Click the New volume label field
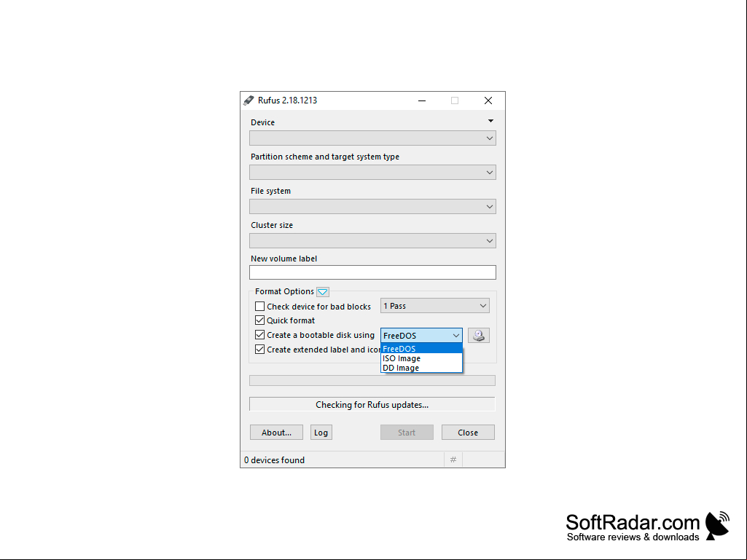The width and height of the screenshot is (747, 560). pyautogui.click(x=372, y=272)
